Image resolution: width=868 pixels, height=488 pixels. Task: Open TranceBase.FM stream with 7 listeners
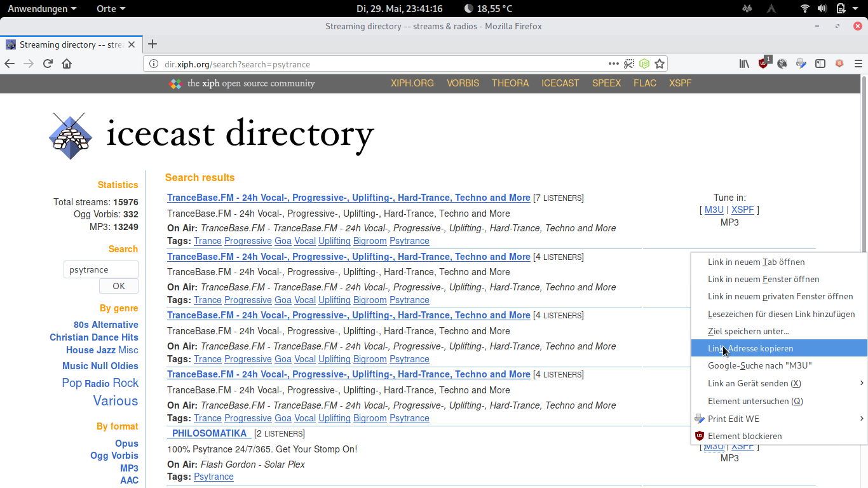click(x=348, y=198)
